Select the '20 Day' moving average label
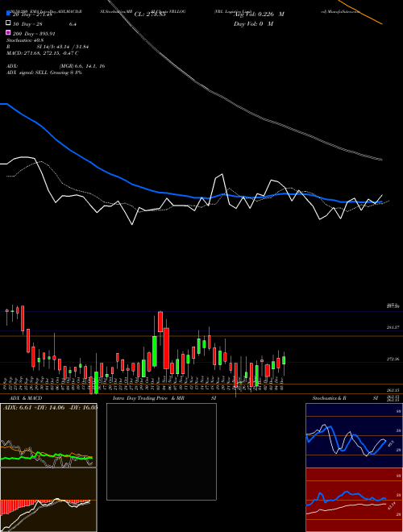This screenshot has width=403, height=532. (x=32, y=15)
